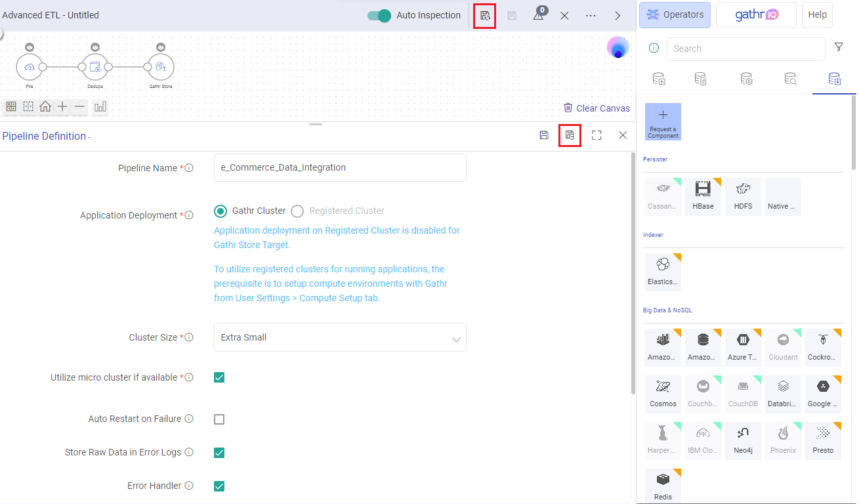Image resolution: width=859 pixels, height=504 pixels.
Task: Click the info icon next to Cluster Size
Action: point(189,337)
